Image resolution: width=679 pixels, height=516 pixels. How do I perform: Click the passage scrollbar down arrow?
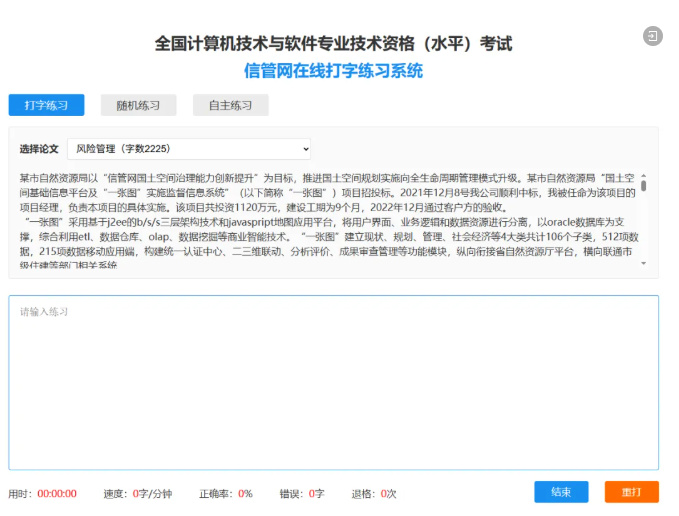644,264
